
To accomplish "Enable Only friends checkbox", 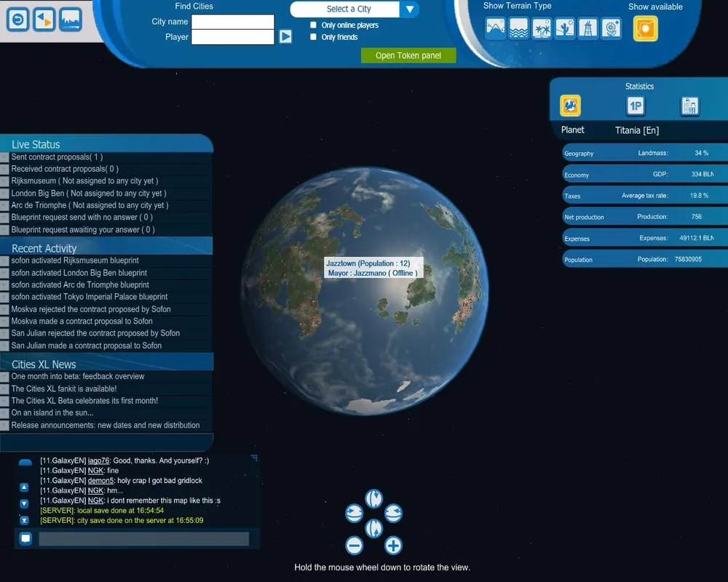I will click(x=313, y=36).
